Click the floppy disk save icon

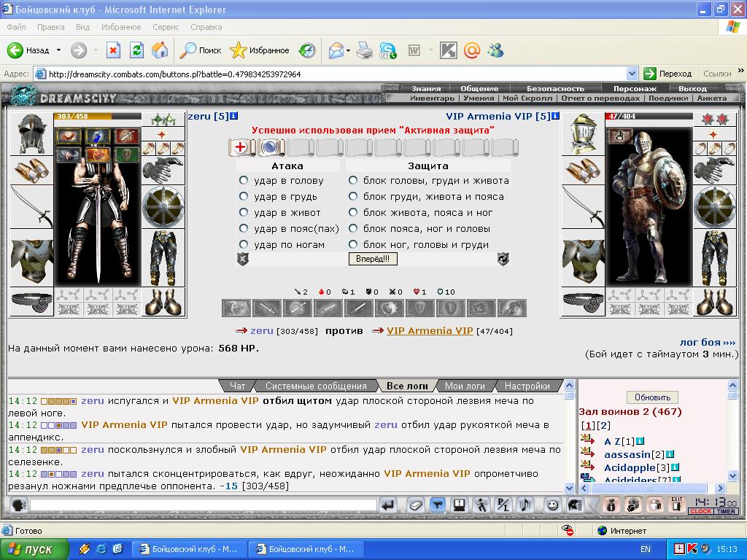460,505
